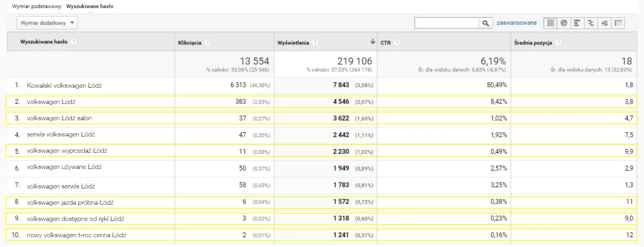Click total impressions value 219 106

[x=355, y=61]
